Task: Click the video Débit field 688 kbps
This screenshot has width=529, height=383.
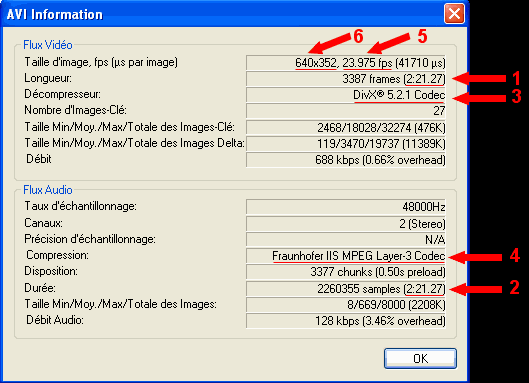Action: click(346, 160)
